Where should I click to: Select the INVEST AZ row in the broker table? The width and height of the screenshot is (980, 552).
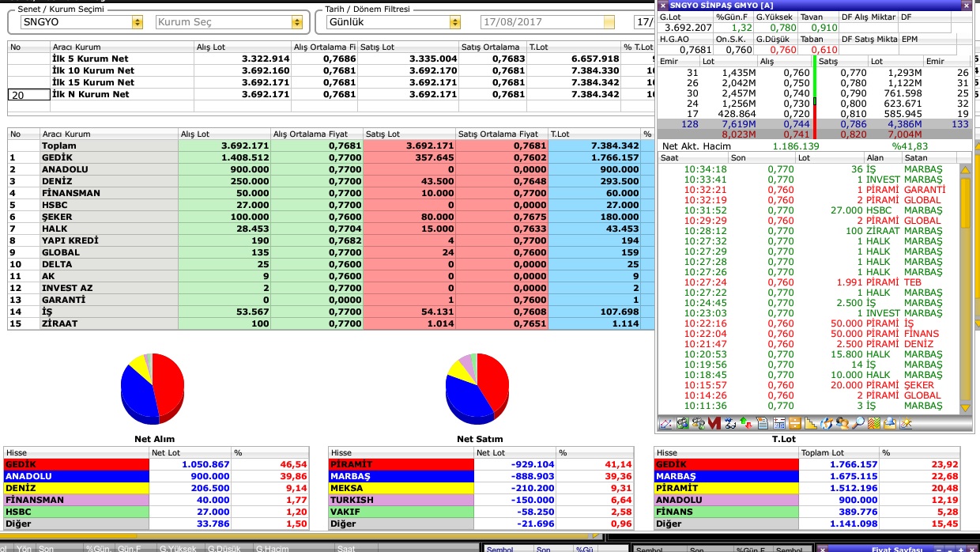click(332, 288)
